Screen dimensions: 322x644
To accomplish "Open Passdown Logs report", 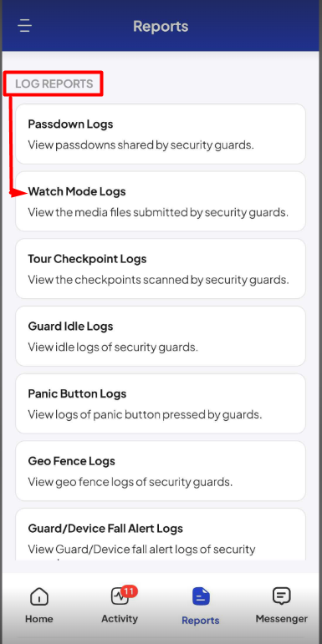I will click(161, 134).
